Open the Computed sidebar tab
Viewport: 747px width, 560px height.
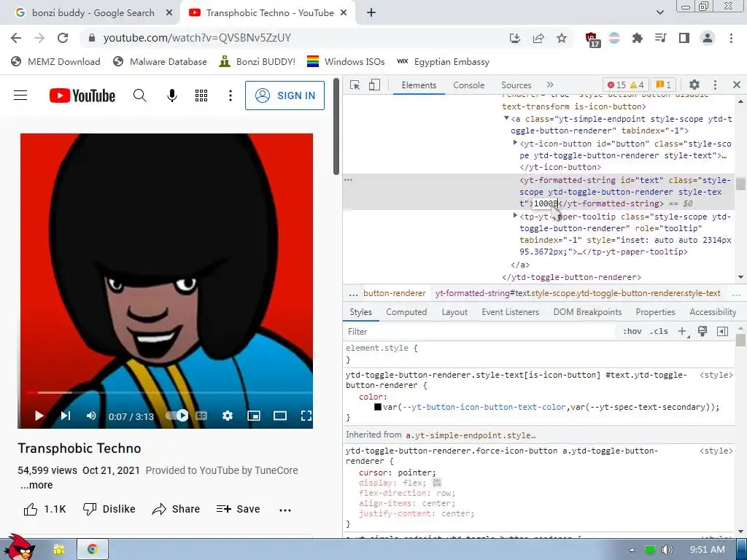(406, 312)
